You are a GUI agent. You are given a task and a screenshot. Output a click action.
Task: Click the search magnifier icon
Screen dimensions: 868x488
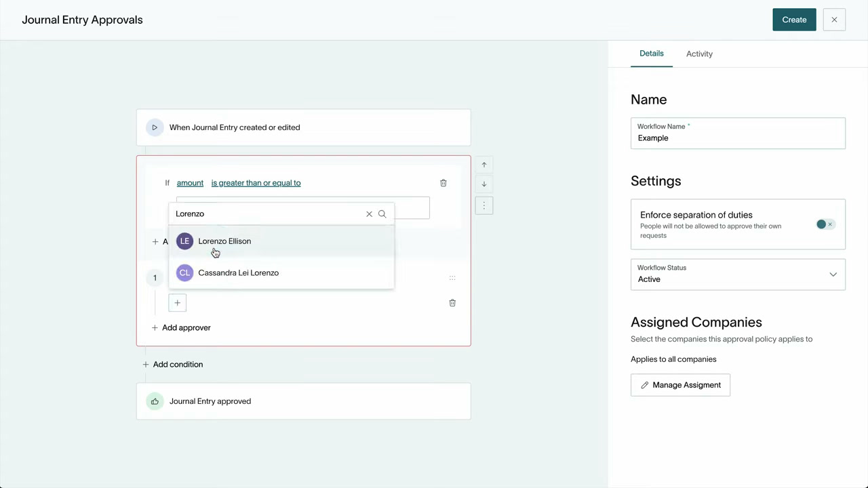(382, 213)
